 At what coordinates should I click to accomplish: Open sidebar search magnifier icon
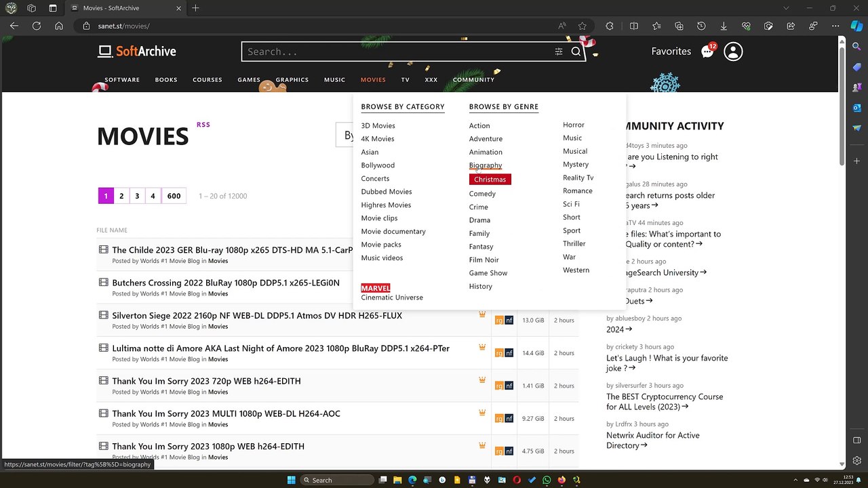click(x=856, y=47)
